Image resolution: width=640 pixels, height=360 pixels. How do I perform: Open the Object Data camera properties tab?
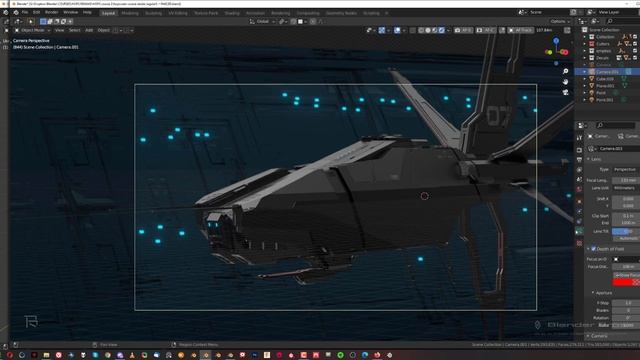point(579,231)
